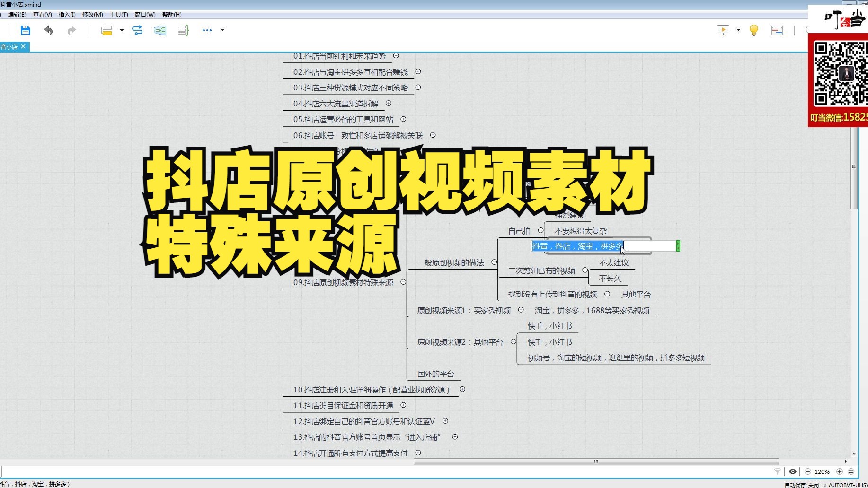Add a summary bracket

click(x=183, y=30)
